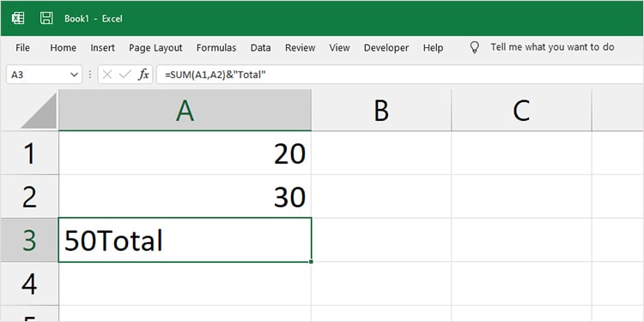The height and width of the screenshot is (322, 644).
Task: Save the workbook with the floppy disk icon
Action: [46, 18]
